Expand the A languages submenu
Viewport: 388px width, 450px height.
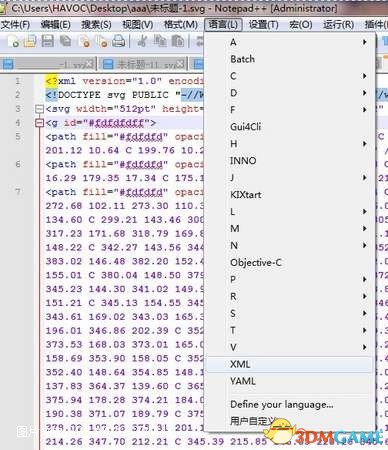[289, 42]
